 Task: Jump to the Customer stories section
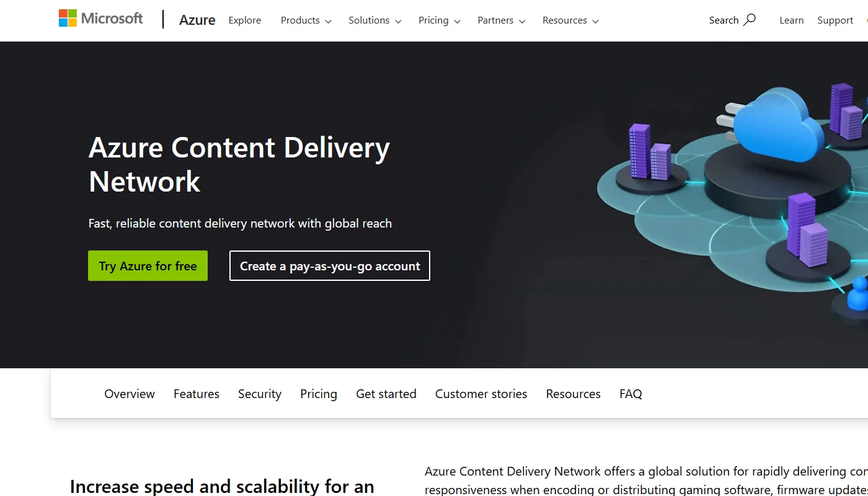click(481, 394)
